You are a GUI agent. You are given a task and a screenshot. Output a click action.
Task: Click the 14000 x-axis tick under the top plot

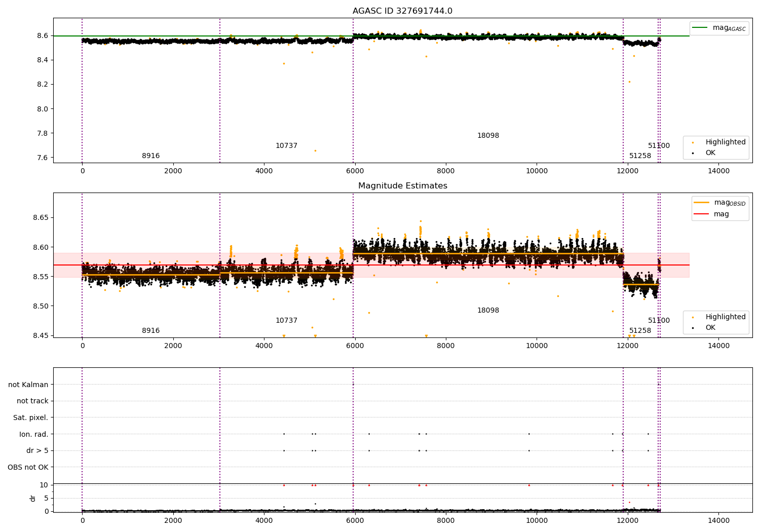click(x=718, y=171)
